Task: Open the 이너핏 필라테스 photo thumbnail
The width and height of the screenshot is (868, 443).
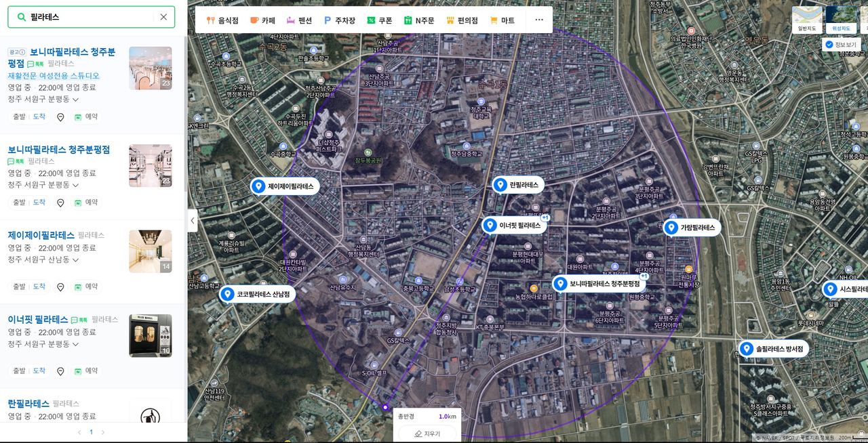Action: pos(151,335)
